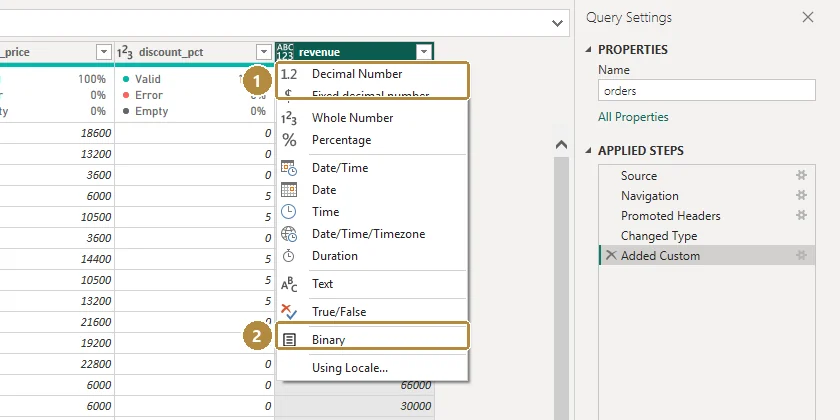Viewport: 840px width, 420px height.
Task: Click the Duration stopwatch icon
Action: coord(289,256)
